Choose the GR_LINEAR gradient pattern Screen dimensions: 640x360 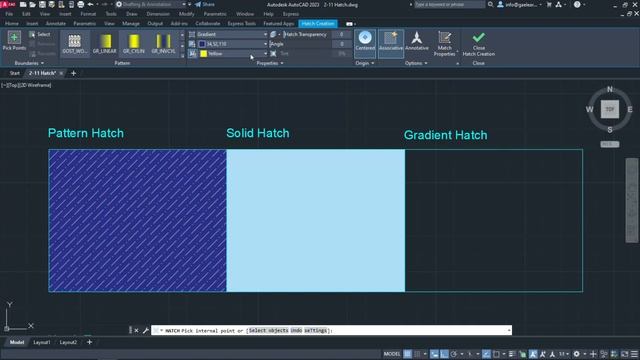(104, 43)
